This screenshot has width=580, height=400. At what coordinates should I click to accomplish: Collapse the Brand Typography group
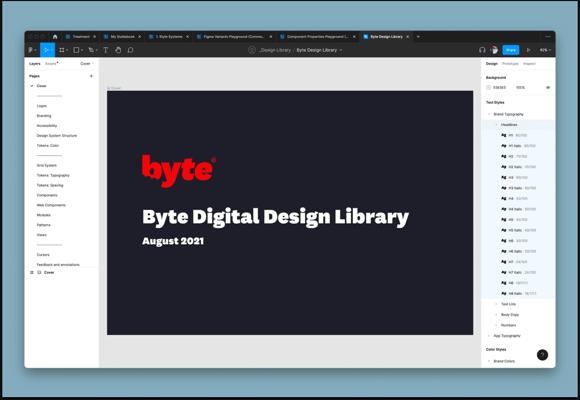(489, 114)
